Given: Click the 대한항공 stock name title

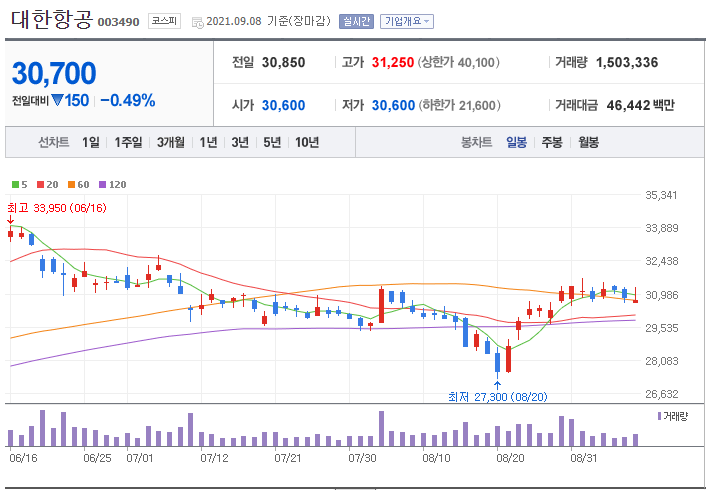Looking at the screenshot, I should (52, 20).
